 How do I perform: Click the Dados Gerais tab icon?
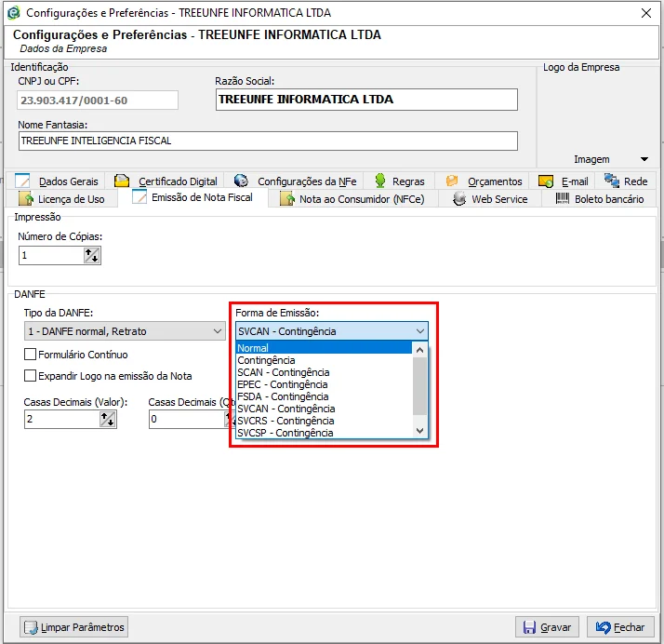click(22, 181)
